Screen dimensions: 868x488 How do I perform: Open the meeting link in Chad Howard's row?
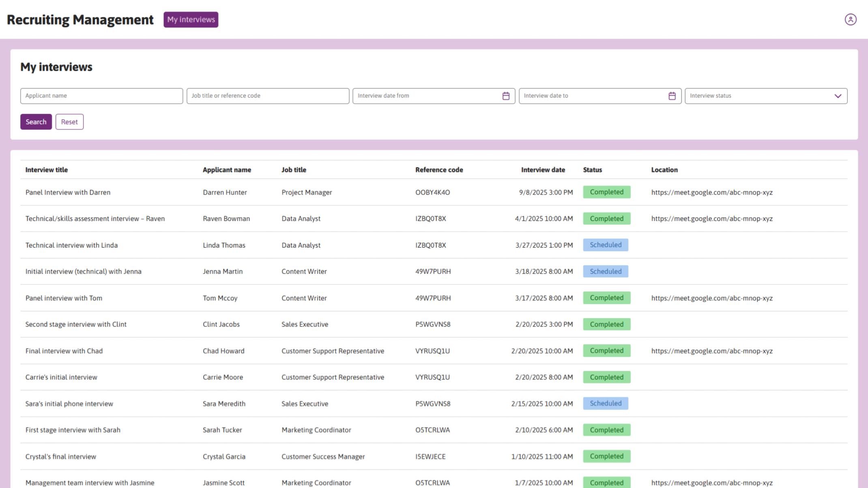pyautogui.click(x=712, y=351)
